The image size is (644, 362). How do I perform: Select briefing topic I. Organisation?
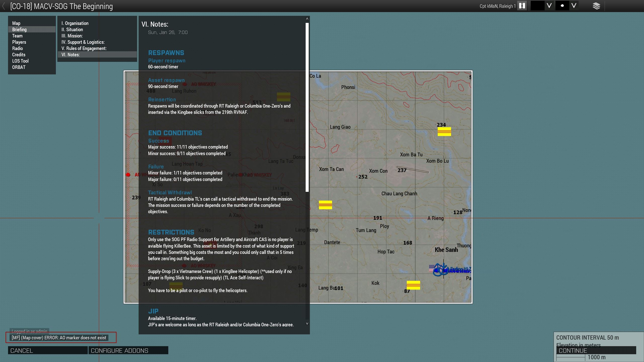[x=97, y=23]
